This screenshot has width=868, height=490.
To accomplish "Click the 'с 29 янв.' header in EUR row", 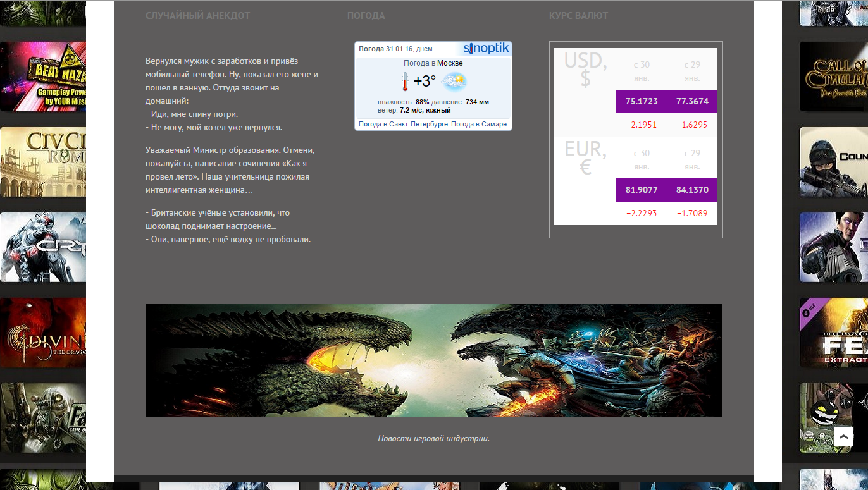I will [692, 160].
